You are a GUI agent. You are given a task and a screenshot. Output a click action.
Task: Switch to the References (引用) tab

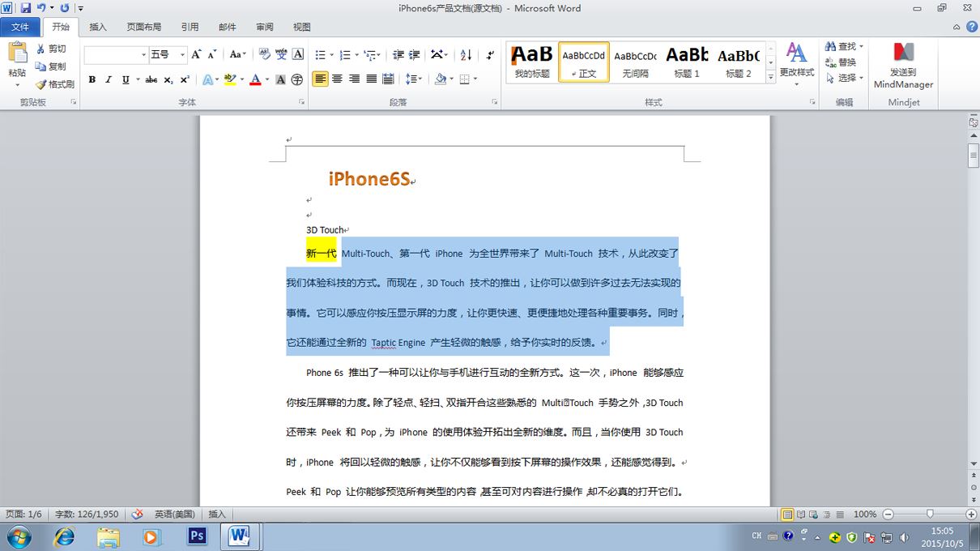190,27
